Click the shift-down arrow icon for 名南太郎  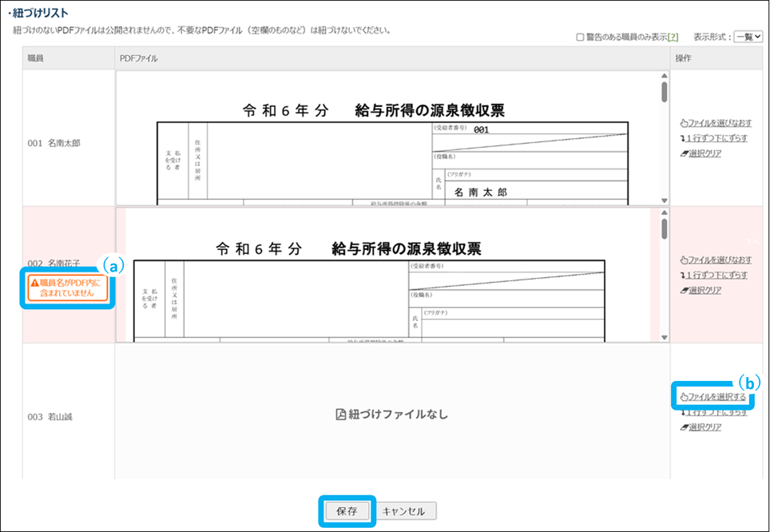click(x=682, y=139)
